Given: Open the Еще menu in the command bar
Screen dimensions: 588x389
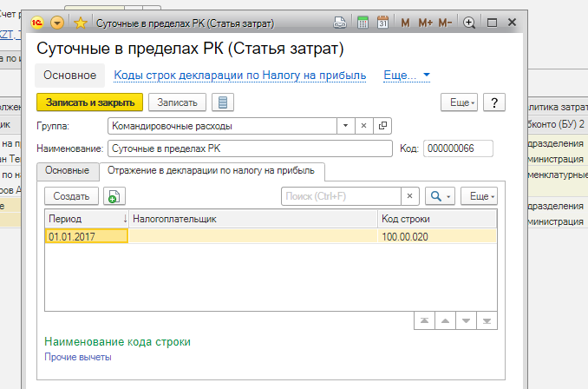Looking at the screenshot, I should [459, 102].
